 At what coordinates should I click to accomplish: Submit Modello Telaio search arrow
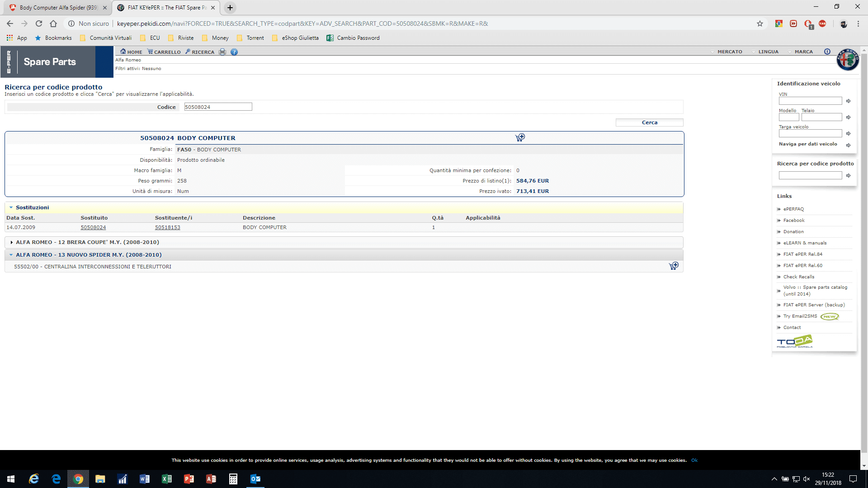point(849,117)
